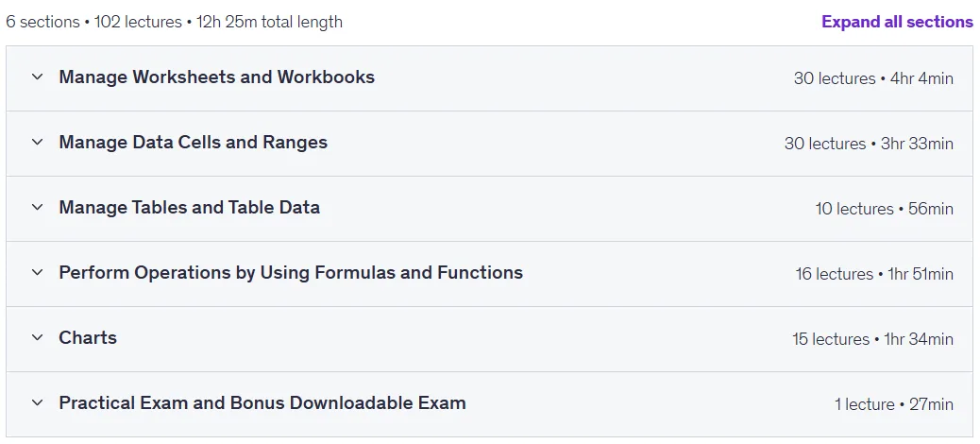Screen dimensions: 980x444
Task: Expand Manage Tables and Table Data title
Action: click(190, 207)
